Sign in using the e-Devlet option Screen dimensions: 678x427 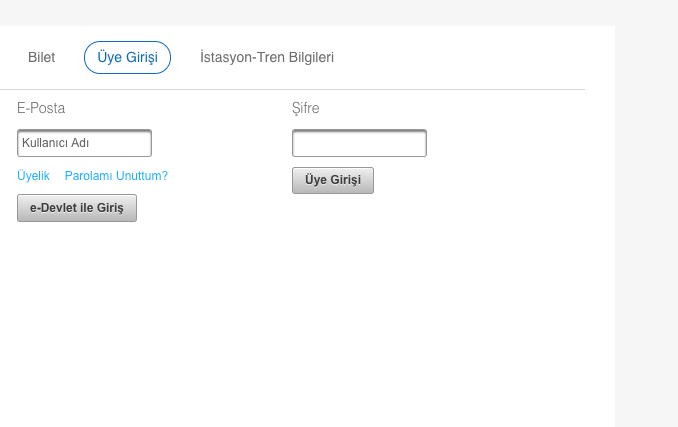click(x=77, y=208)
